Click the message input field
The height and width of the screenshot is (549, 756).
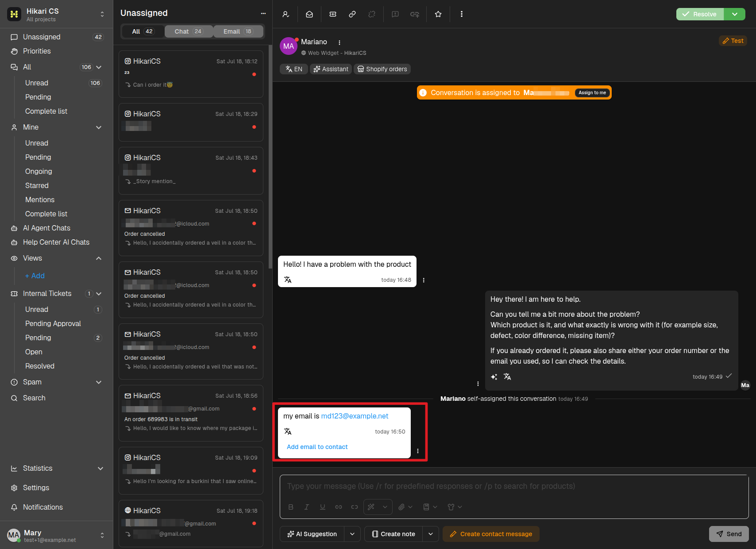(513, 486)
